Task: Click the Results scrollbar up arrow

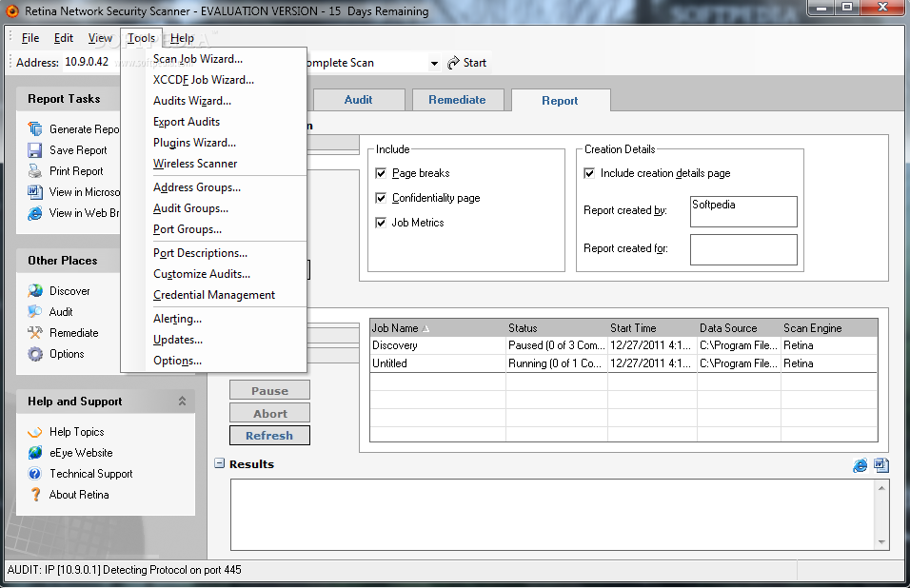Action: tap(881, 488)
